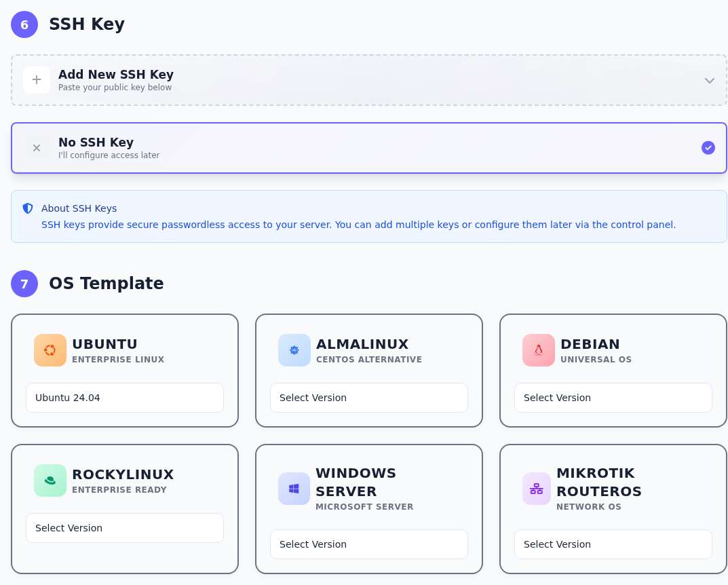Select the Add New SSH Key title

coord(115,74)
